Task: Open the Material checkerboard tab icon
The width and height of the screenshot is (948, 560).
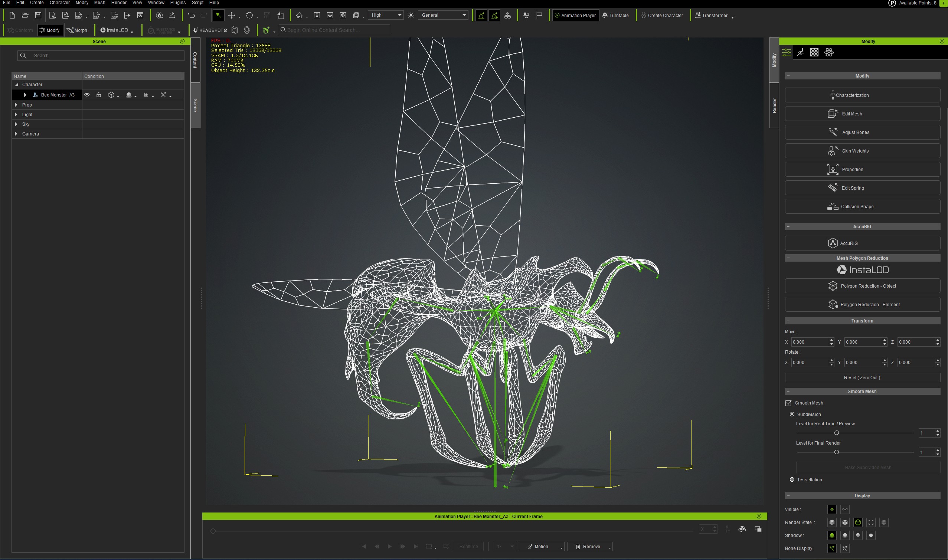Action: (814, 52)
